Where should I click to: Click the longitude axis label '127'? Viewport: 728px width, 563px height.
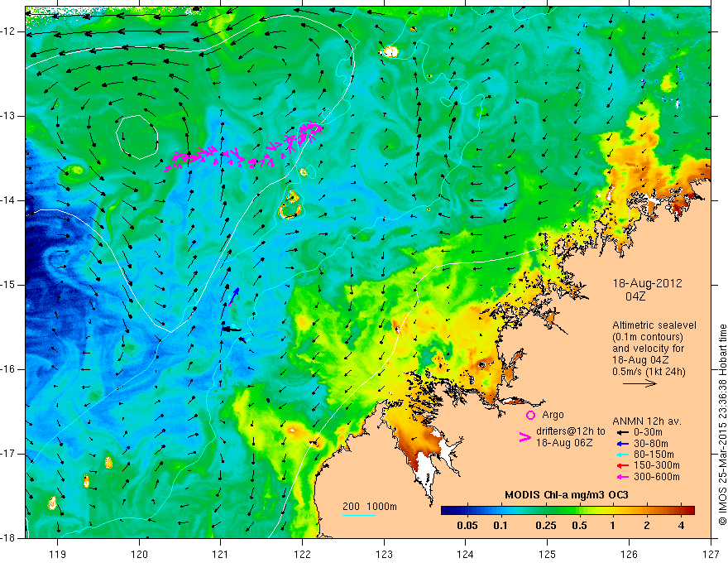(711, 554)
